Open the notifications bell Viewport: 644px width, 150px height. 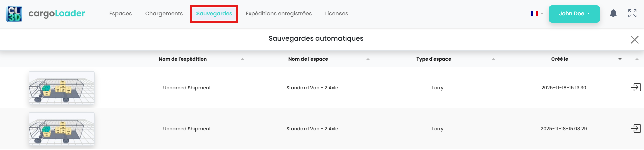(x=613, y=13)
